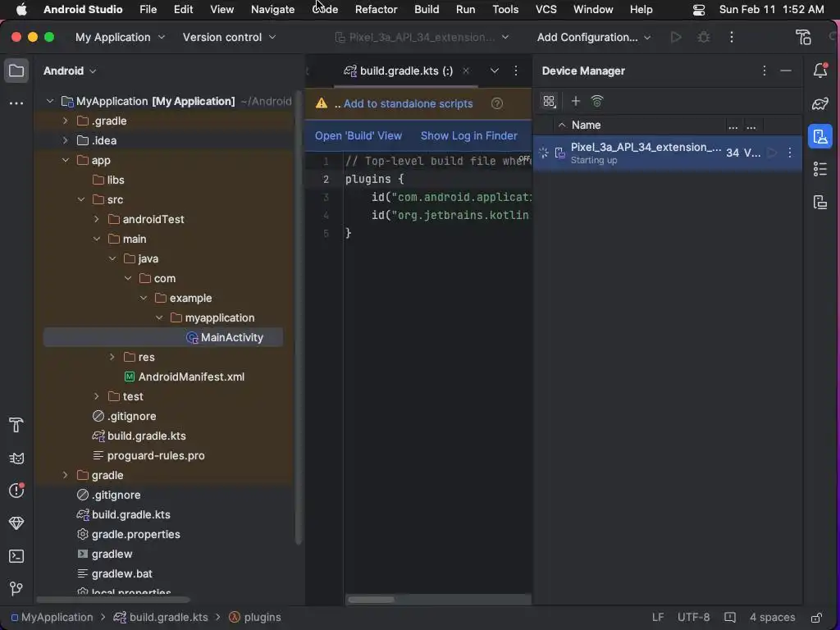Click Add new device plus icon

pyautogui.click(x=575, y=101)
